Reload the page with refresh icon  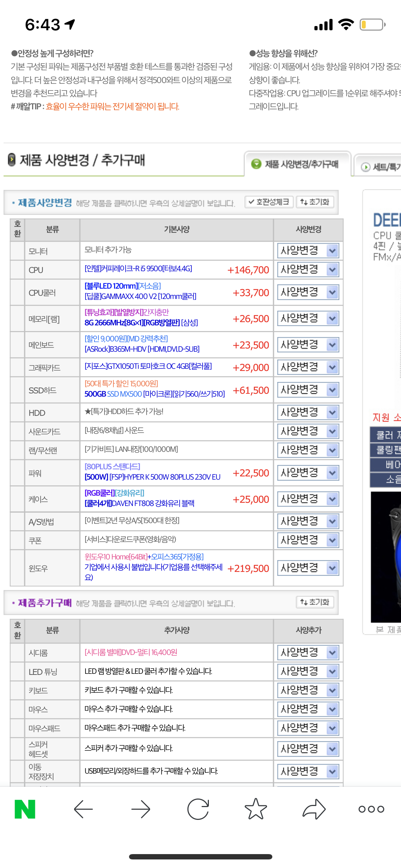[x=198, y=809]
